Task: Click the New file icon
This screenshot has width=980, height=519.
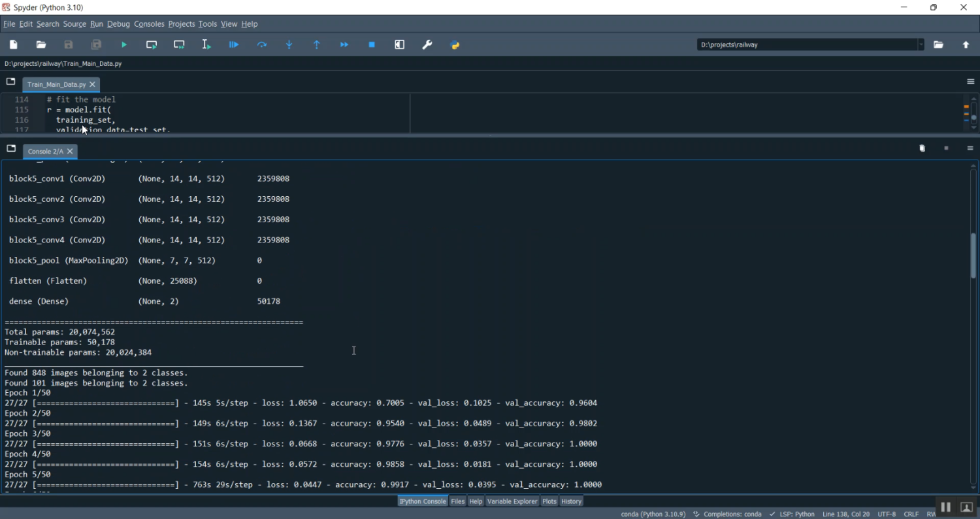Action: (x=14, y=44)
